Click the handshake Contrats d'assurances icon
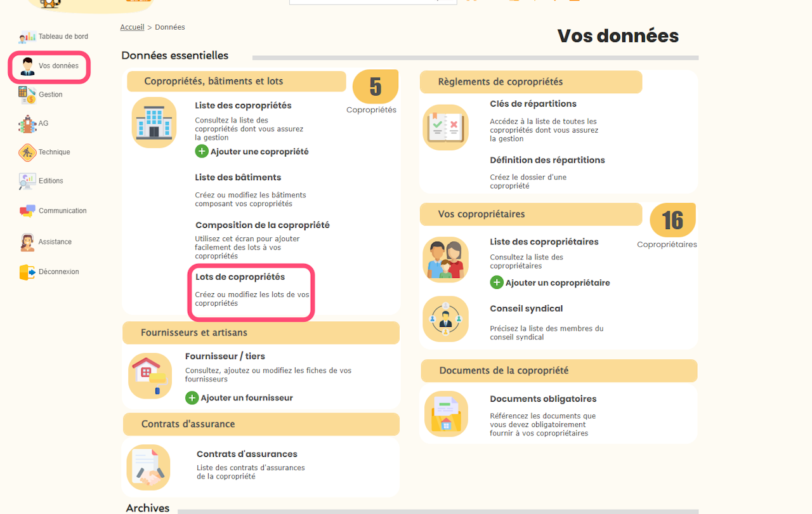 pos(148,467)
